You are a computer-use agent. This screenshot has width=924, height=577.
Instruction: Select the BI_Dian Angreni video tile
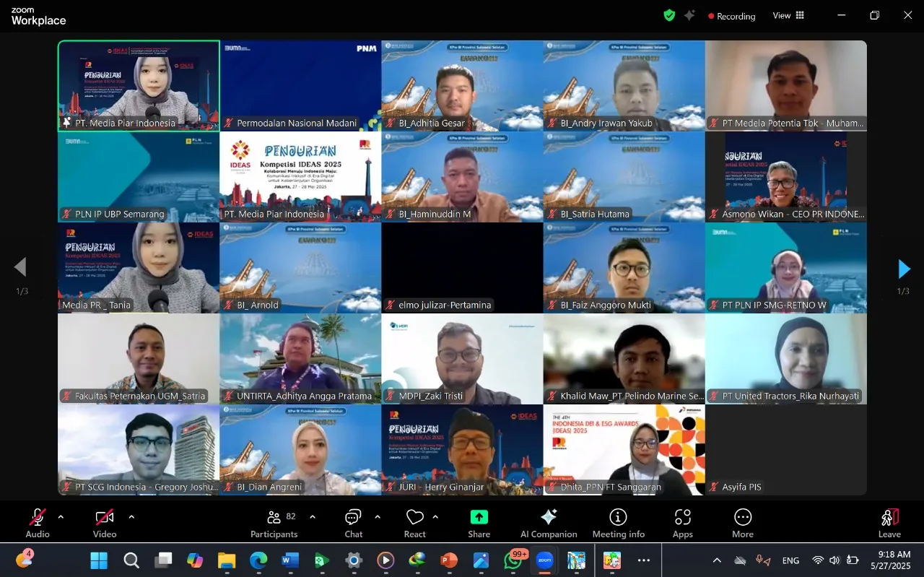[300, 450]
